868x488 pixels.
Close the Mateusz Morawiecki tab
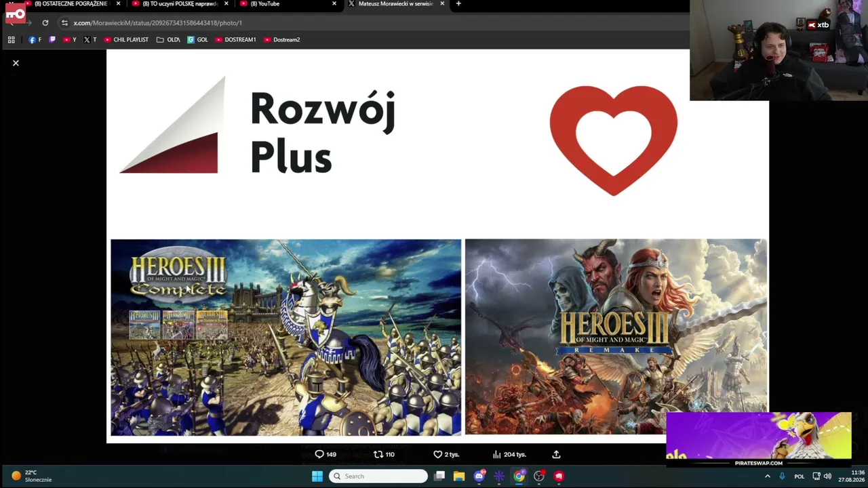tap(442, 4)
